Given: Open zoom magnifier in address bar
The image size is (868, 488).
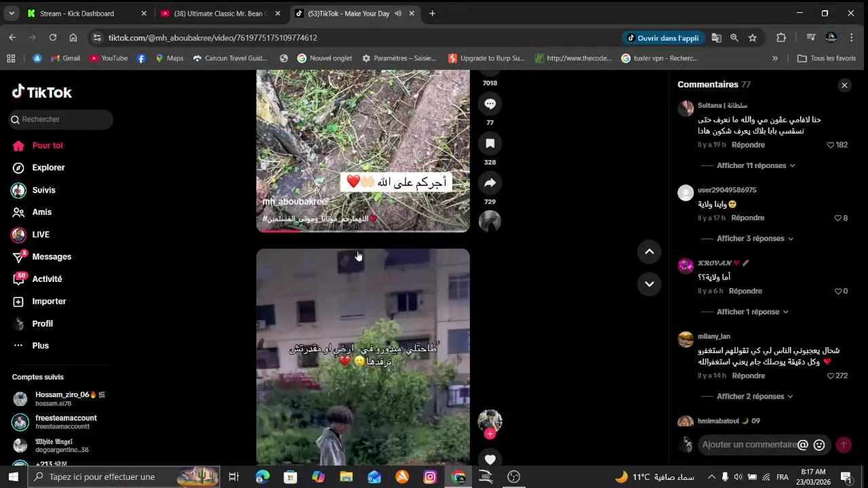Looking at the screenshot, I should click(x=734, y=38).
